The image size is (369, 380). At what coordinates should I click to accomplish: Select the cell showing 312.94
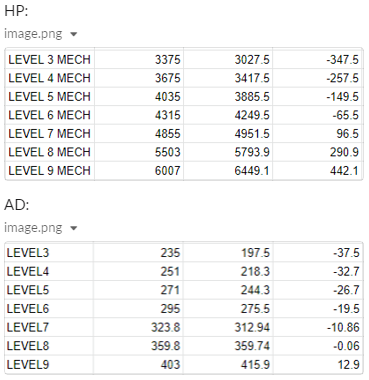click(x=228, y=327)
